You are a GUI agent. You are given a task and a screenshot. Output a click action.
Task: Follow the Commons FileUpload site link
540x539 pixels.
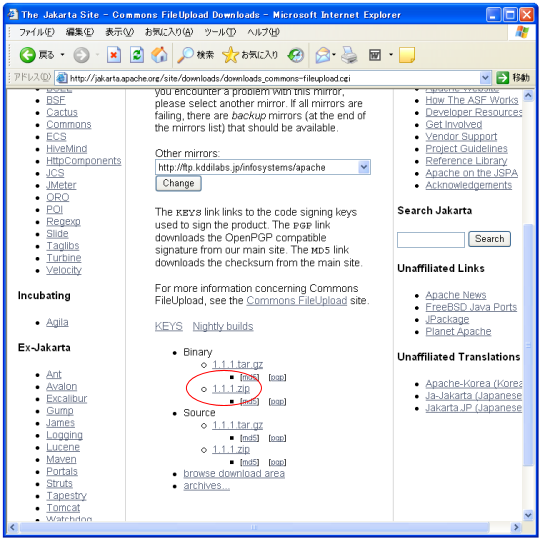point(297,301)
